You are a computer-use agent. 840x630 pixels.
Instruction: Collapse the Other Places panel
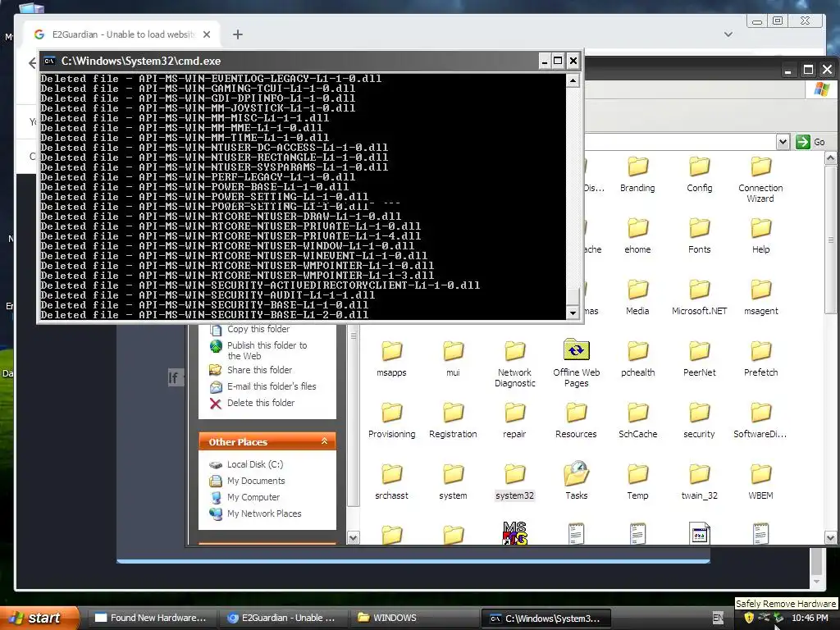pyautogui.click(x=324, y=441)
